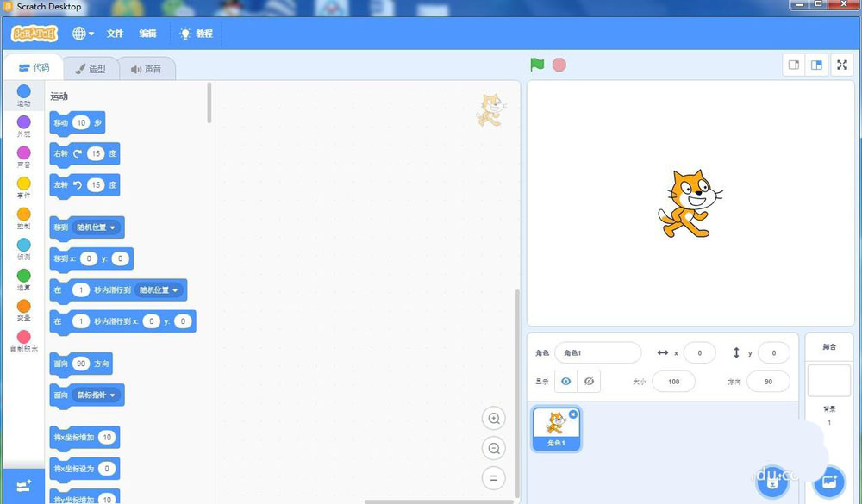Show the sprite with the eye toggle
Viewport: 862px width, 504px height.
pyautogui.click(x=567, y=381)
